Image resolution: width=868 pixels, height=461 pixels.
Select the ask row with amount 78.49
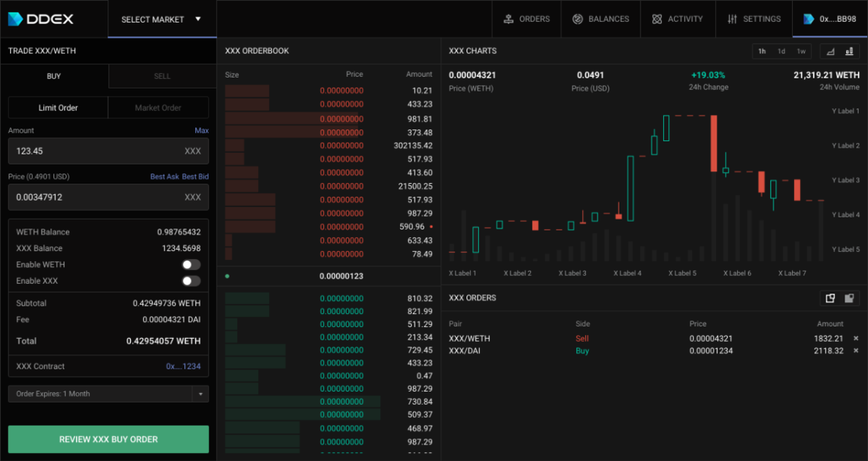point(329,254)
